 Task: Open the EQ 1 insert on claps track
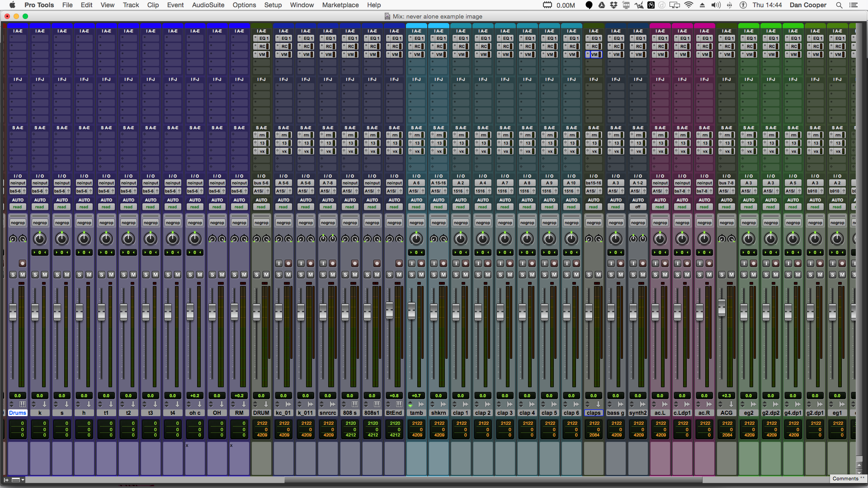pos(596,38)
